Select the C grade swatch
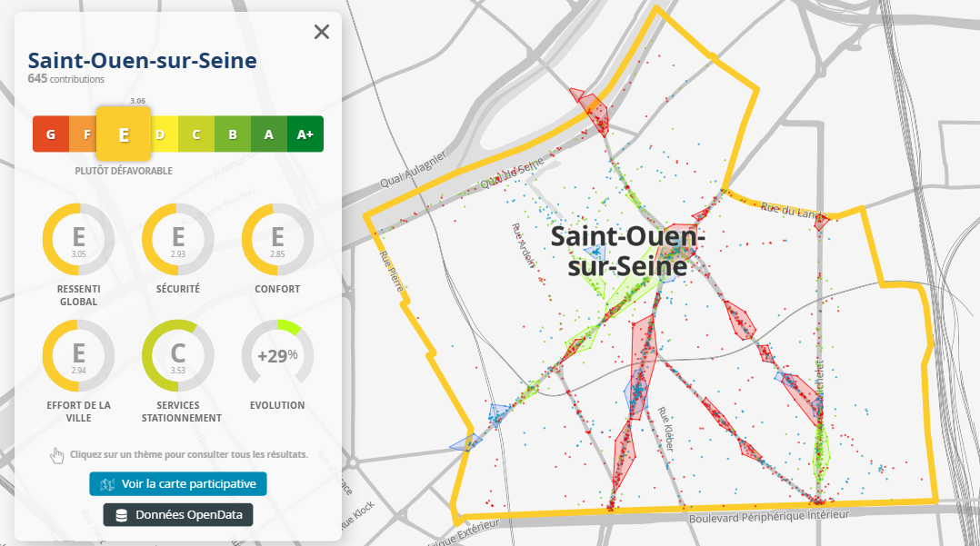 click(196, 134)
